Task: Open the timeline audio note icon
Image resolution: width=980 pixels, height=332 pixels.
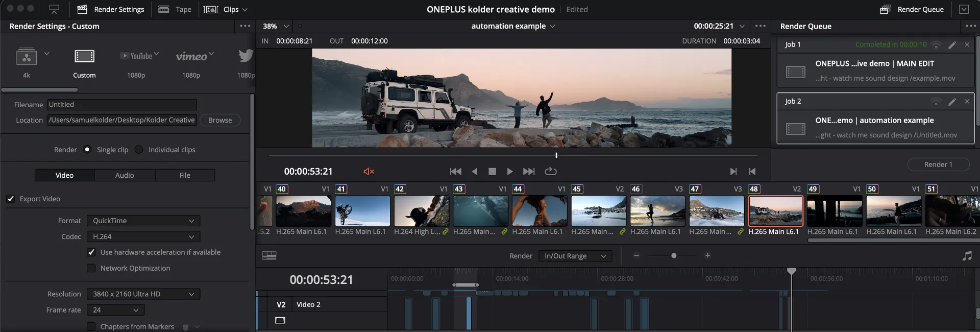Action: (x=967, y=256)
